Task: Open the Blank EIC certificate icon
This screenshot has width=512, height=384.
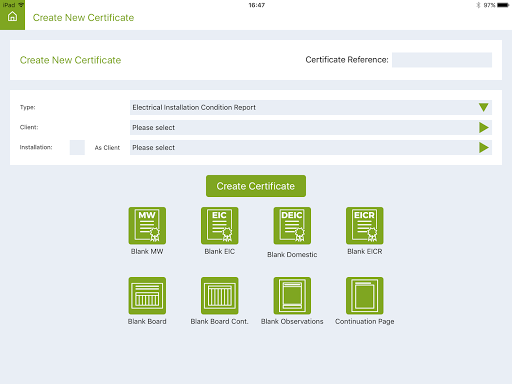Action: pos(219,226)
